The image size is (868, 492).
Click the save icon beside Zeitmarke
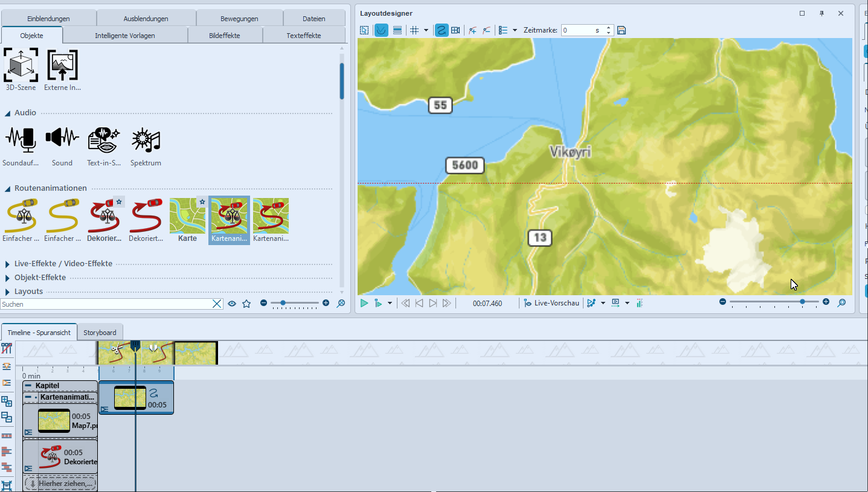[622, 30]
